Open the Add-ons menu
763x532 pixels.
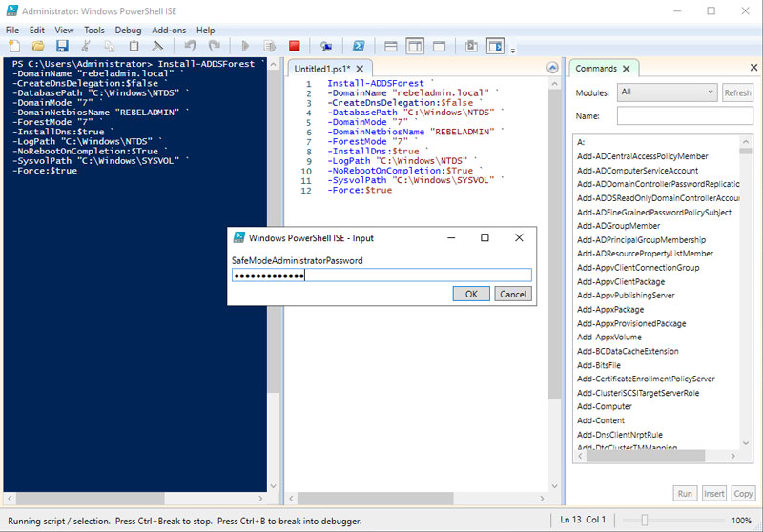[169, 31]
